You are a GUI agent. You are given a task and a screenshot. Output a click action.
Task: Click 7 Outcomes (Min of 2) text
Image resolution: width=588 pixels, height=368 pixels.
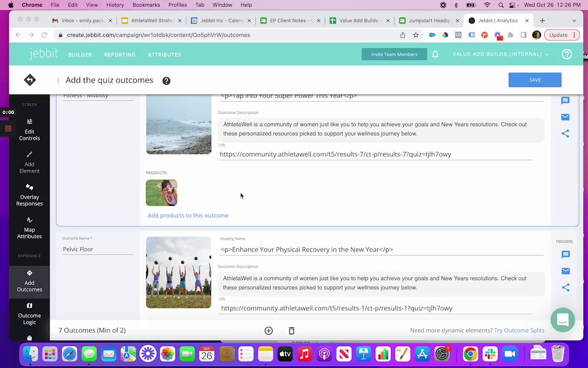92,331
